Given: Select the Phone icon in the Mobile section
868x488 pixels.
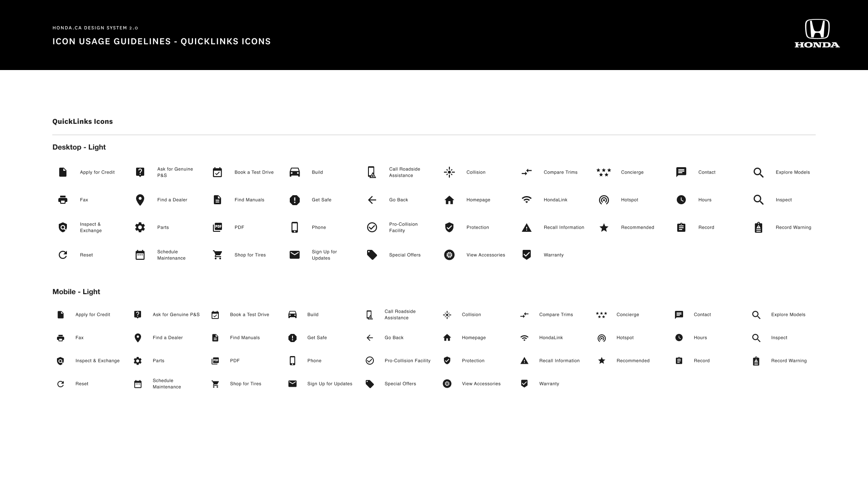Looking at the screenshot, I should [292, 361].
